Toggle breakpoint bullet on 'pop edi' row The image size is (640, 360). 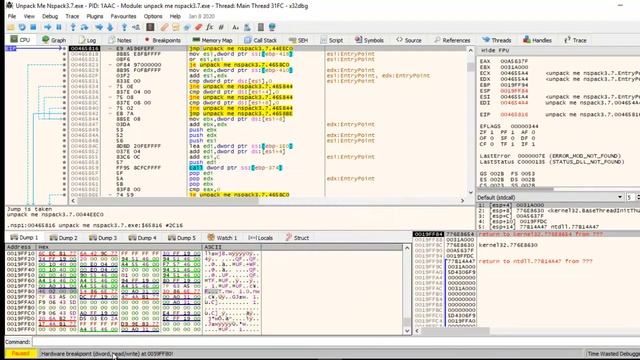coord(64,173)
